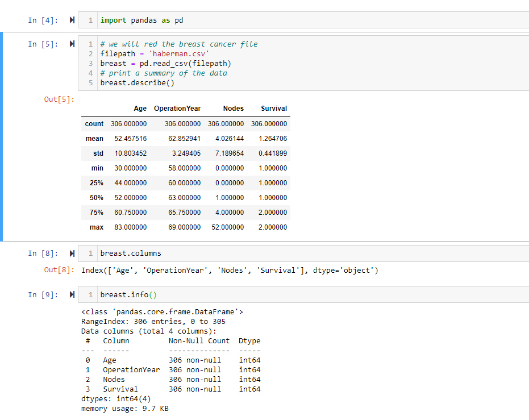Select the Age column header in output table
This screenshot has height=420, width=529.
click(140, 109)
